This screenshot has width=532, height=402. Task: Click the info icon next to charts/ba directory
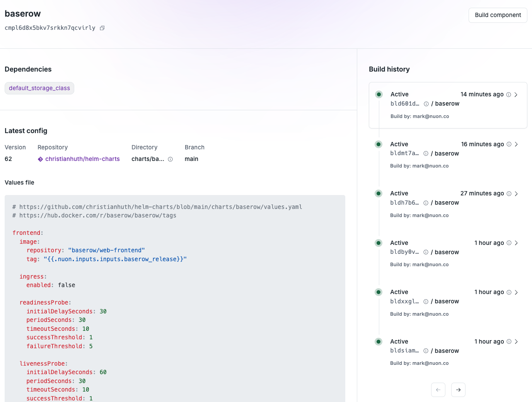point(170,159)
